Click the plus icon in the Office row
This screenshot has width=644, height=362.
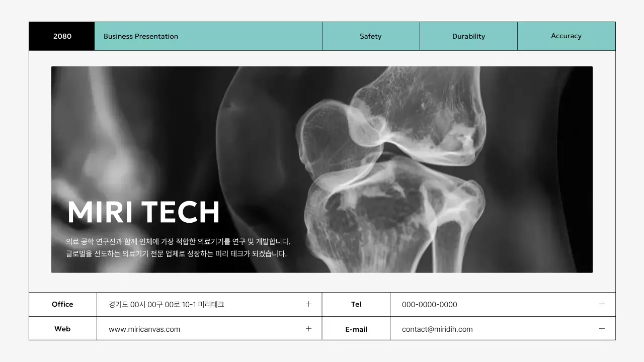(x=308, y=304)
